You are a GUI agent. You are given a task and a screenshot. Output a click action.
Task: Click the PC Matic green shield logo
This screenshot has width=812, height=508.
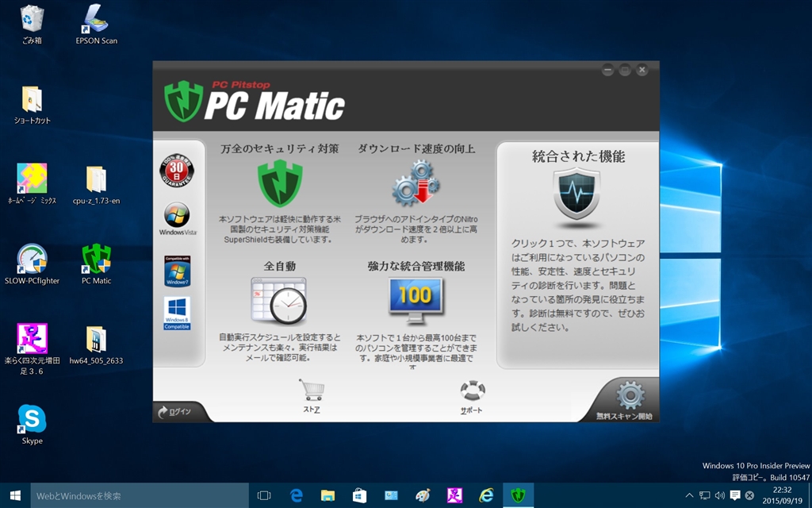tap(183, 101)
